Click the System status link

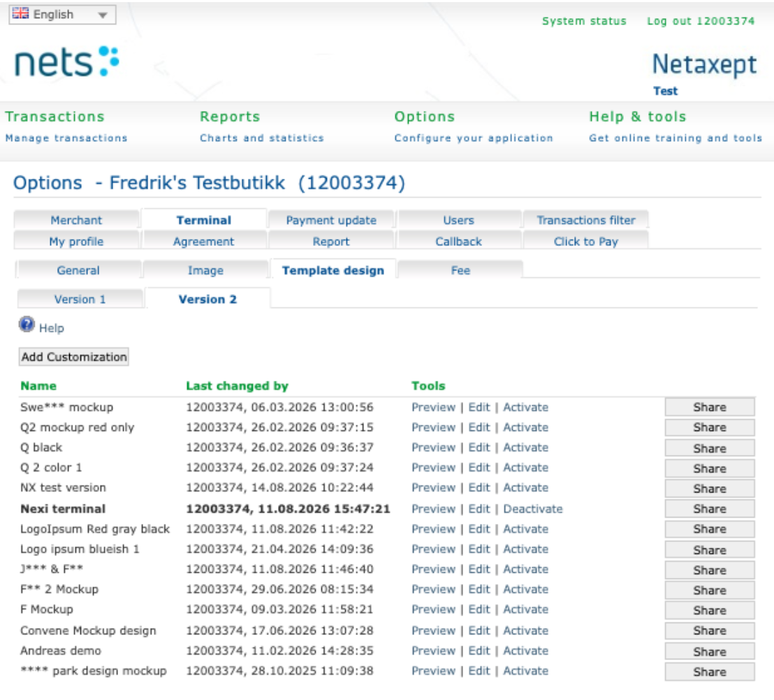(584, 21)
